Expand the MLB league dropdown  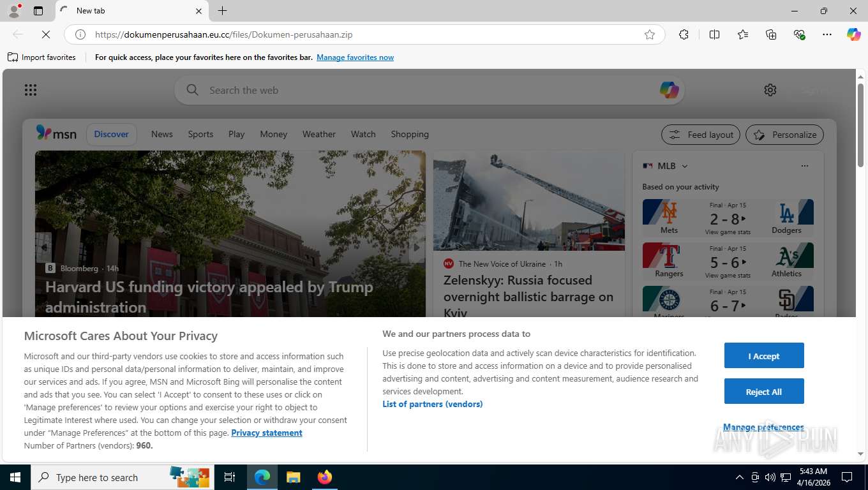point(685,166)
